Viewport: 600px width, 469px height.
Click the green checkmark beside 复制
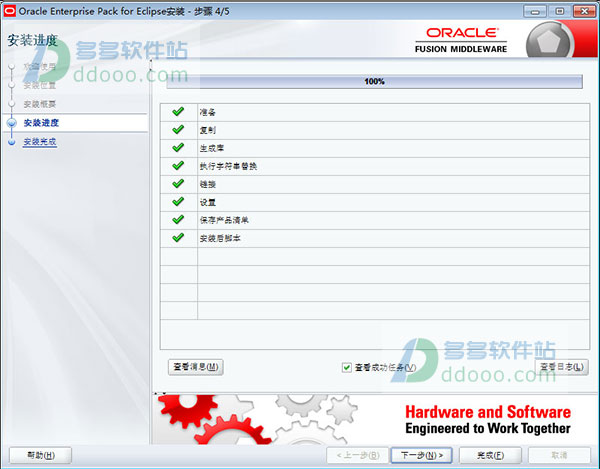coord(178,130)
